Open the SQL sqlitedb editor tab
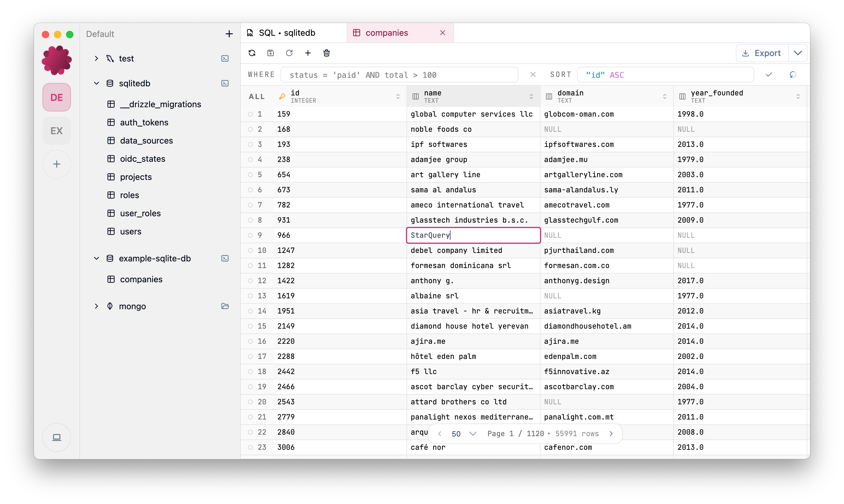This screenshot has height=504, width=844. pos(287,33)
